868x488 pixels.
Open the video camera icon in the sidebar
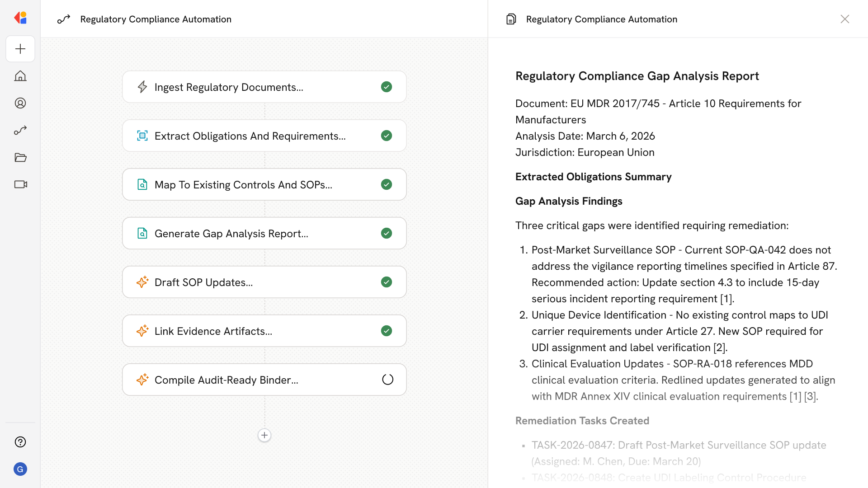click(20, 184)
